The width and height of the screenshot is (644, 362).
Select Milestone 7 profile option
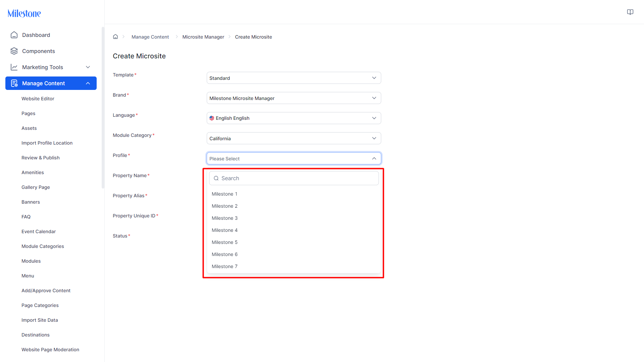click(x=294, y=266)
